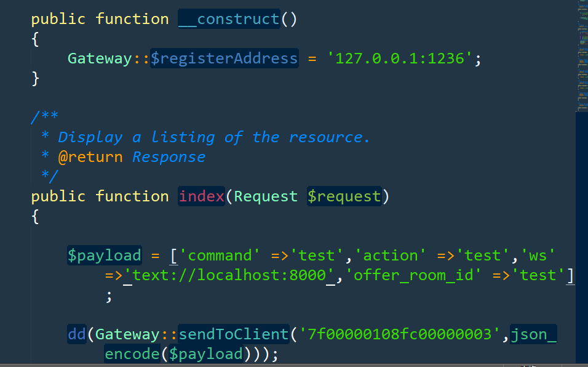Image resolution: width=588 pixels, height=367 pixels.
Task: Click the sendToClient method name
Action: 234,334
